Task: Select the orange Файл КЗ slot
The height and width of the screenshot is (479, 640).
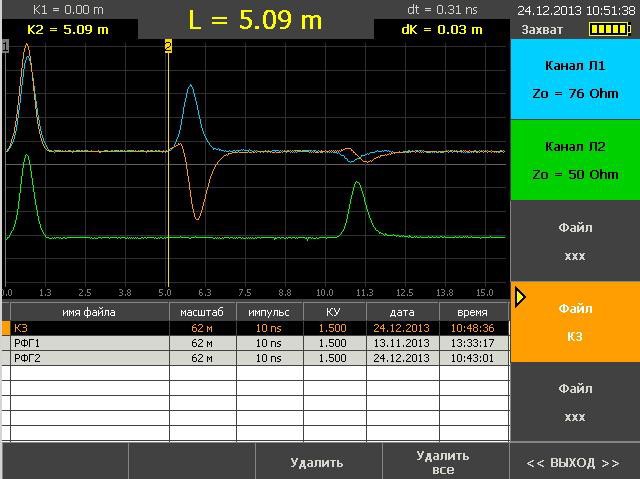Action: click(x=575, y=322)
